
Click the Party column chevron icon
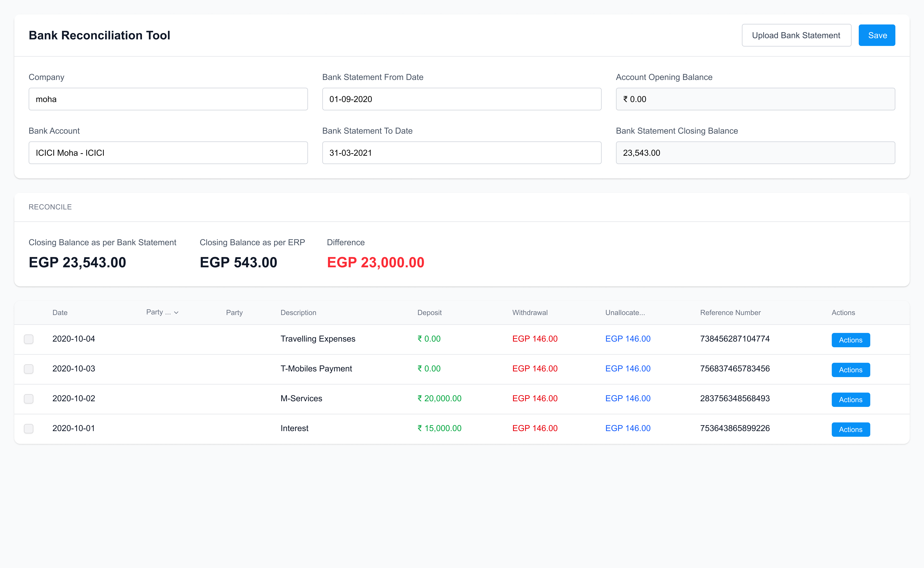point(176,312)
